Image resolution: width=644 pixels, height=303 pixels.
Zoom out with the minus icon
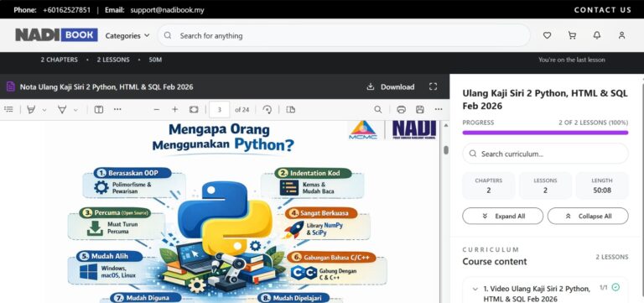157,110
